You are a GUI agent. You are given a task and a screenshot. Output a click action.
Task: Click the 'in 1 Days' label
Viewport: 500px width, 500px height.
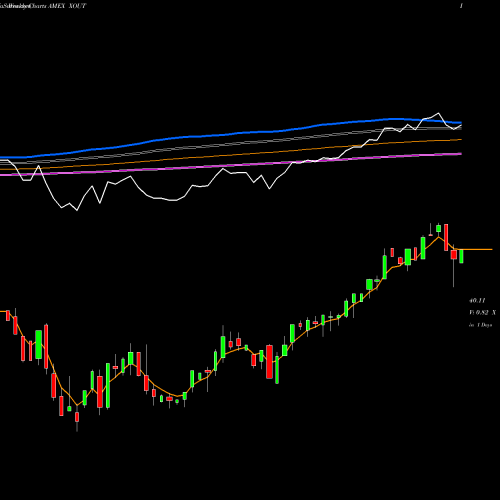pyautogui.click(x=480, y=325)
